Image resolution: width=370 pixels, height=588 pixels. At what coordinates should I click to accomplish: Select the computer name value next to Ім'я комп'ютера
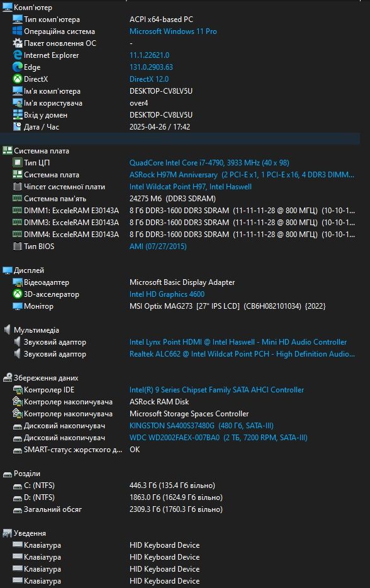[x=161, y=91]
